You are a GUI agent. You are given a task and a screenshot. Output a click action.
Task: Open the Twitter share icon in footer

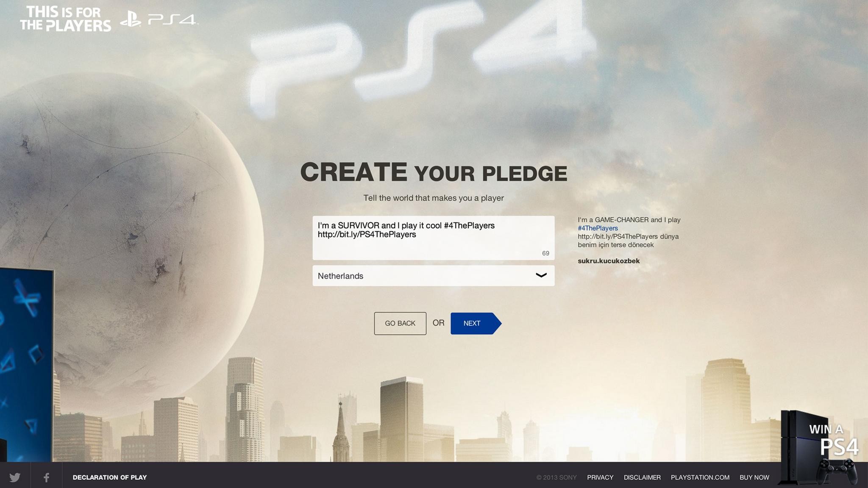click(x=15, y=477)
